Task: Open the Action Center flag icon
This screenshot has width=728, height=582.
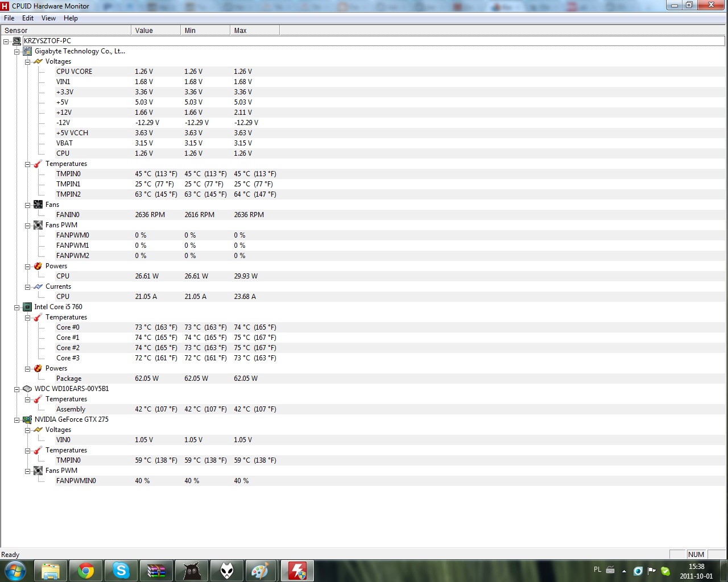Action: (x=652, y=571)
